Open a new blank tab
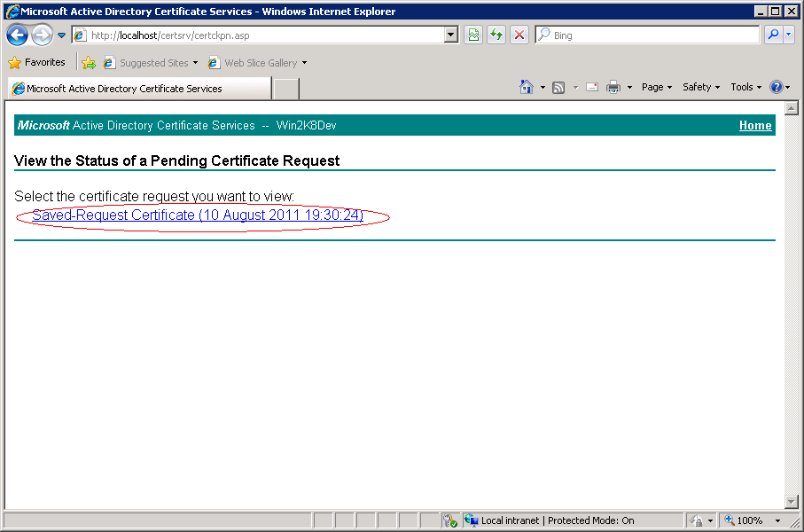Screen dimensions: 804x532 coord(286,89)
